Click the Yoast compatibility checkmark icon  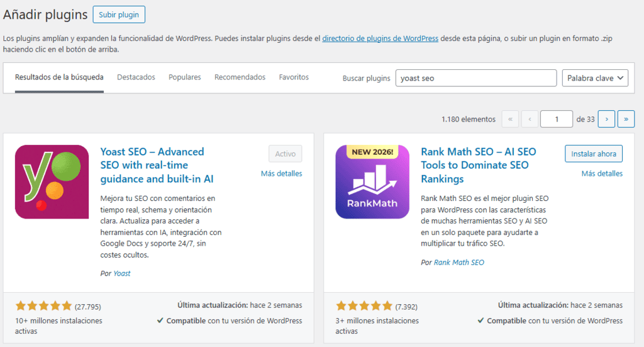(x=160, y=321)
